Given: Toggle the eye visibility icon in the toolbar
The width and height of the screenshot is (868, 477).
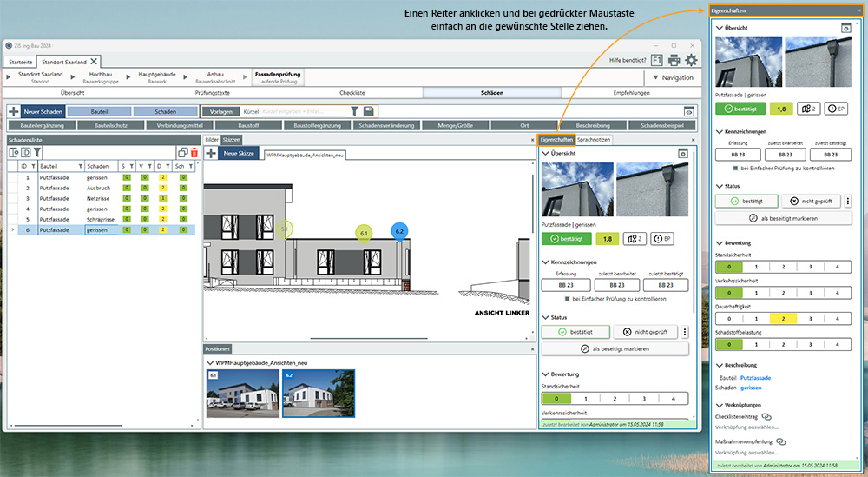Looking at the screenshot, I should (x=689, y=111).
